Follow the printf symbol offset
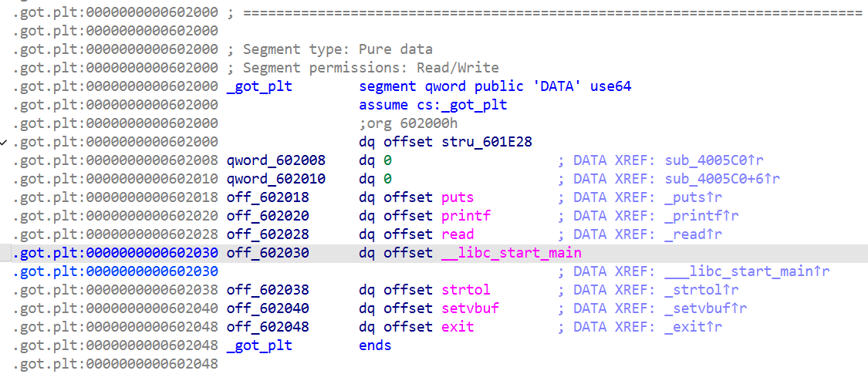This screenshot has height=374, width=868. click(466, 216)
